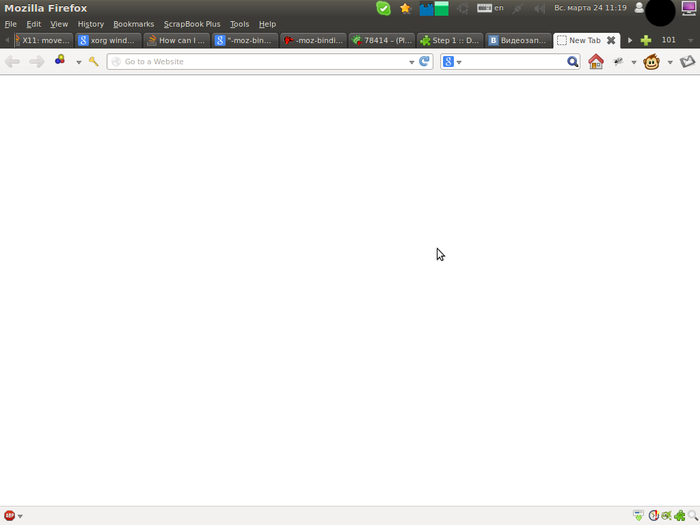
Task: Close the New Tab tab
Action: (611, 40)
